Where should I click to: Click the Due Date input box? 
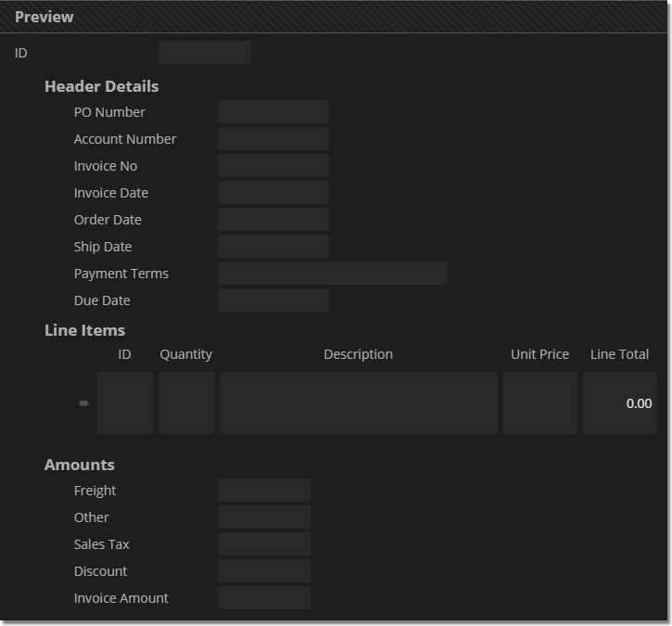point(273,300)
